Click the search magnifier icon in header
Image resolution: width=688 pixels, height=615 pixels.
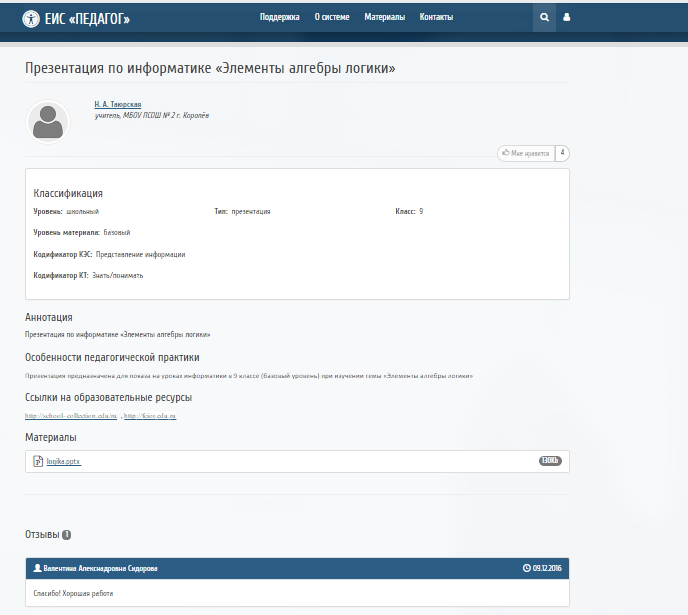click(x=544, y=18)
